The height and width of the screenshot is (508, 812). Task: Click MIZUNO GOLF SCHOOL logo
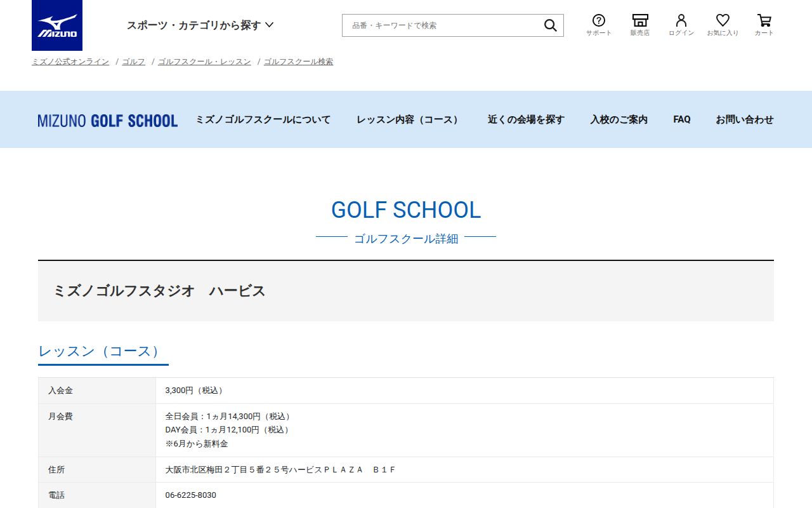[108, 121]
